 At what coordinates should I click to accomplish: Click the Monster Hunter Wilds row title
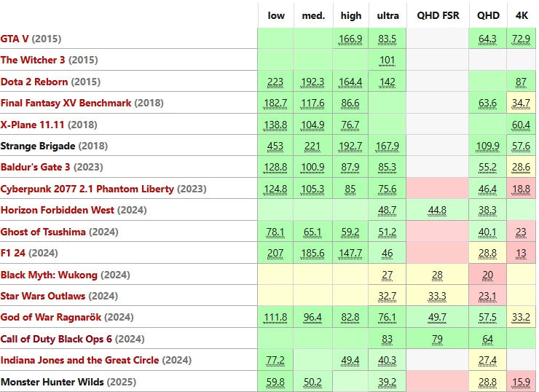(x=52, y=382)
